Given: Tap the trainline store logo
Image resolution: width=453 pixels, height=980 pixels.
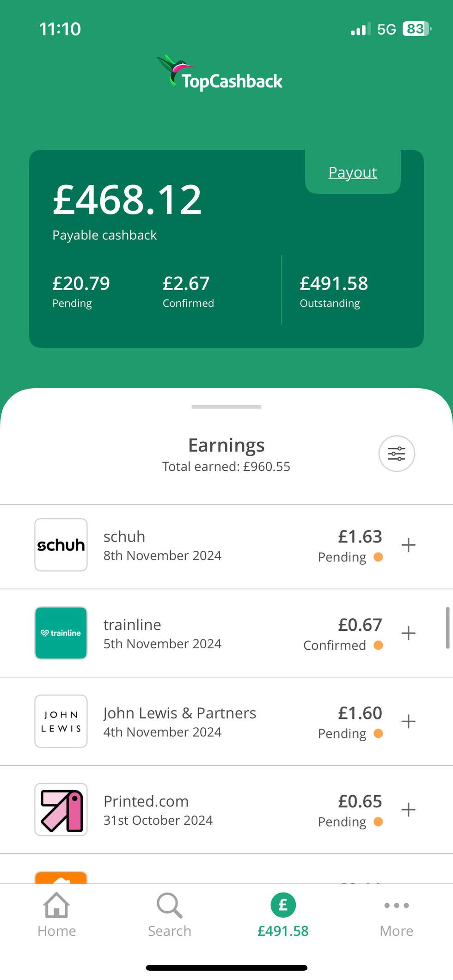Looking at the screenshot, I should 61,633.
